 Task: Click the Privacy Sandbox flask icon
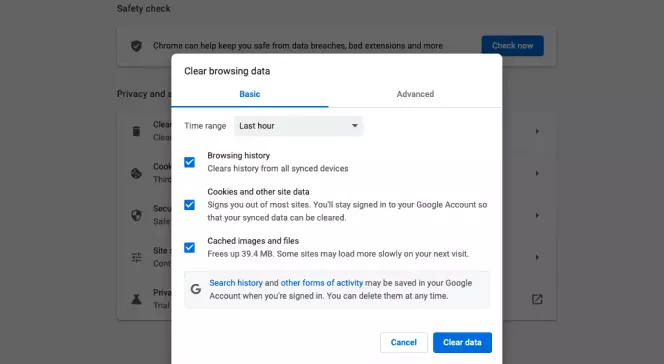click(136, 299)
